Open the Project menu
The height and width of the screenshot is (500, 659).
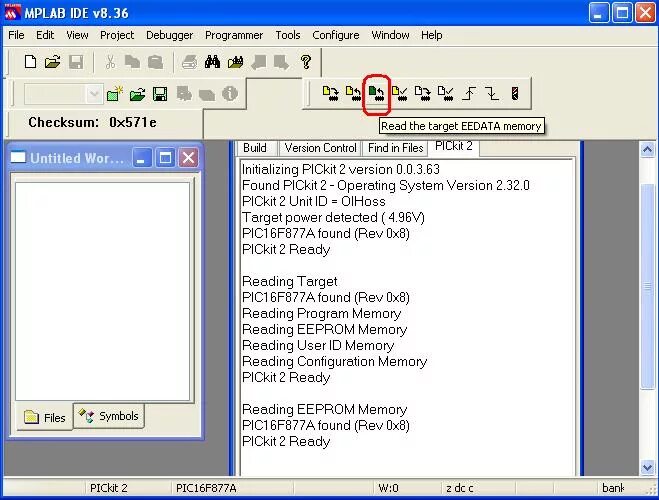[117, 35]
